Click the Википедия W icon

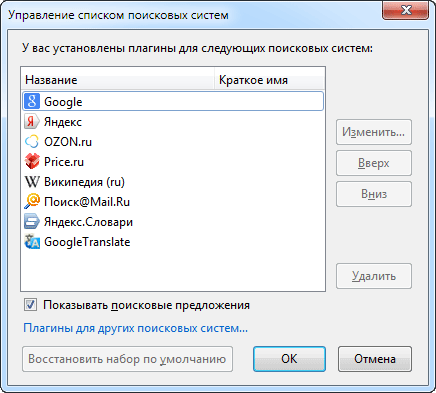pyautogui.click(x=32, y=182)
